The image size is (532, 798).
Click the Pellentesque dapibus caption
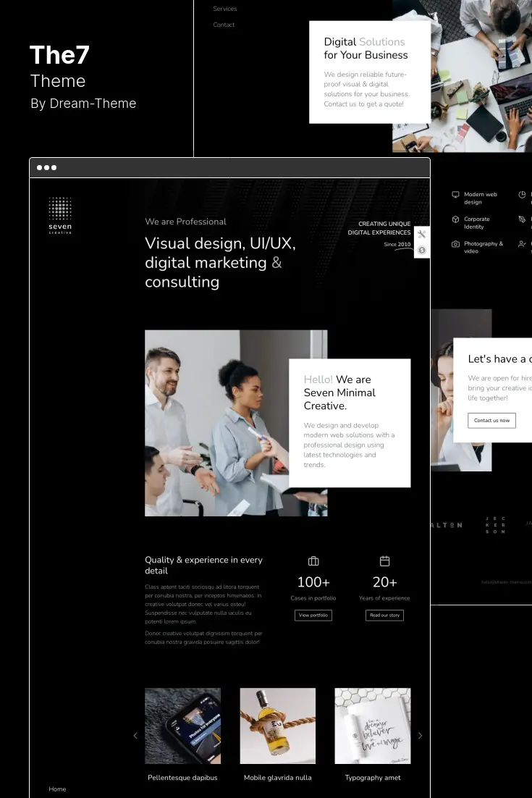(182, 778)
